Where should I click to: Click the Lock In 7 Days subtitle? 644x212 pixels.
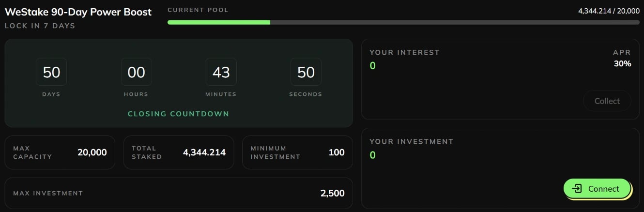[40, 26]
